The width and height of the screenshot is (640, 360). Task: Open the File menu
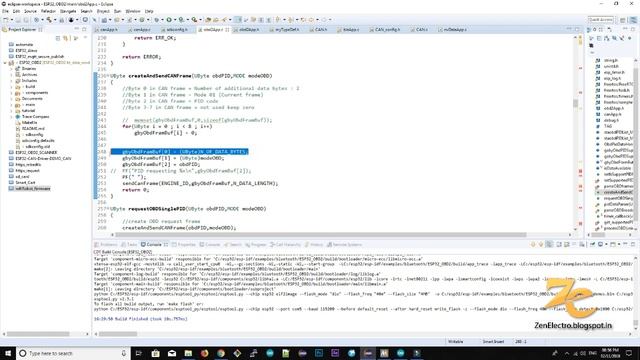5,11
